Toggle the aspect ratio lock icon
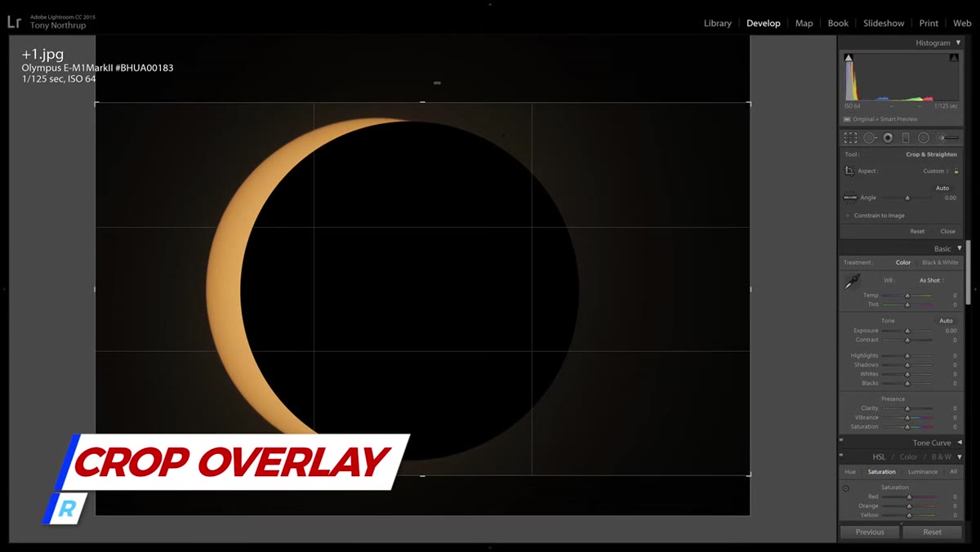The width and height of the screenshot is (980, 552). 956,171
